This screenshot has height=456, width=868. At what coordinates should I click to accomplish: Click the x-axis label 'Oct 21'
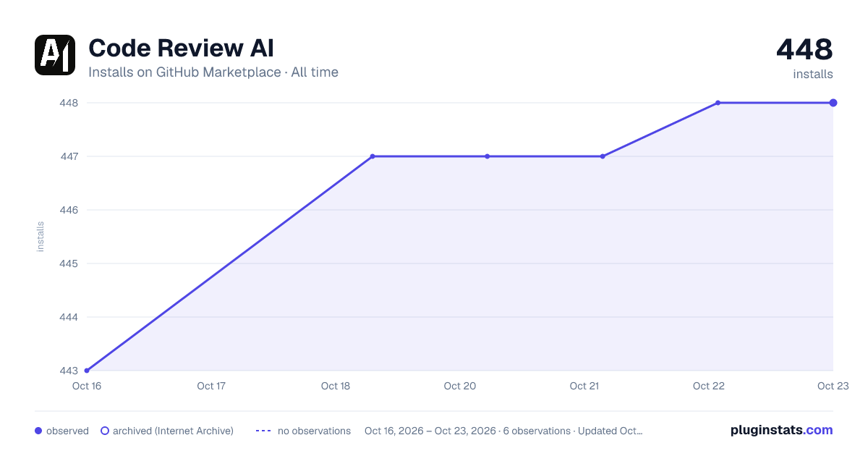(x=584, y=387)
